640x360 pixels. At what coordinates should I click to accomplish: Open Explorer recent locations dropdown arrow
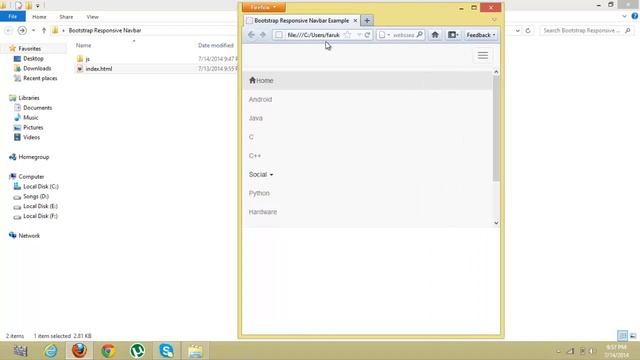click(x=33, y=31)
